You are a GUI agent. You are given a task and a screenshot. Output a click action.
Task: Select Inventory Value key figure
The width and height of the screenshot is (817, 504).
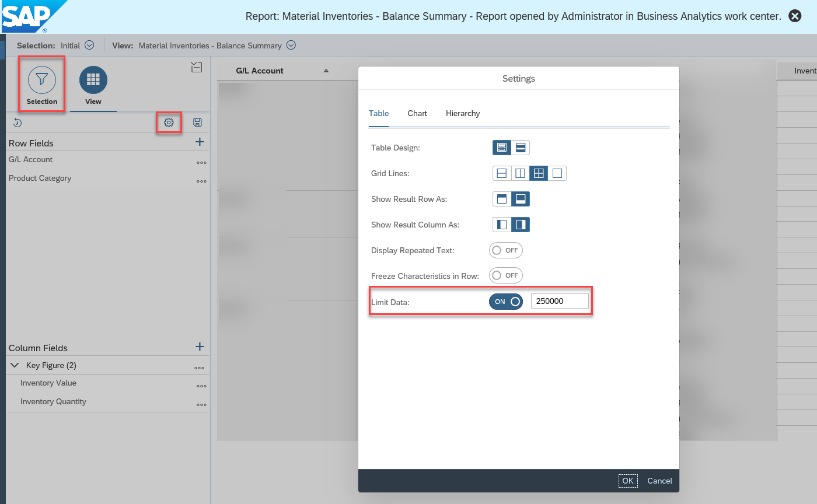[48, 383]
